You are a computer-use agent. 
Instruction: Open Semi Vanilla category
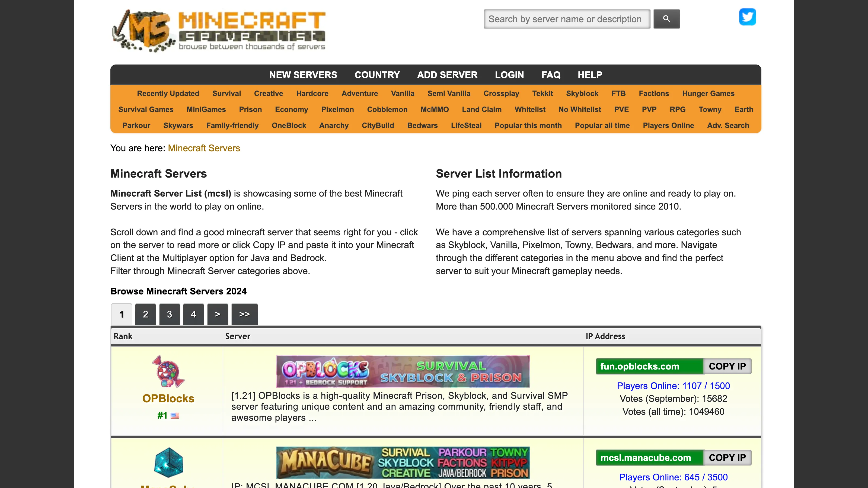click(449, 93)
